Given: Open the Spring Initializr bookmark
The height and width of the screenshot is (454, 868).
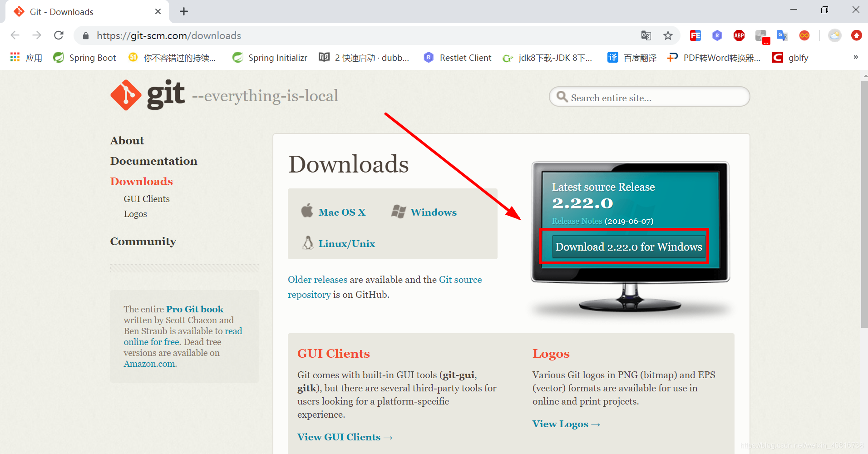Looking at the screenshot, I should (x=270, y=58).
